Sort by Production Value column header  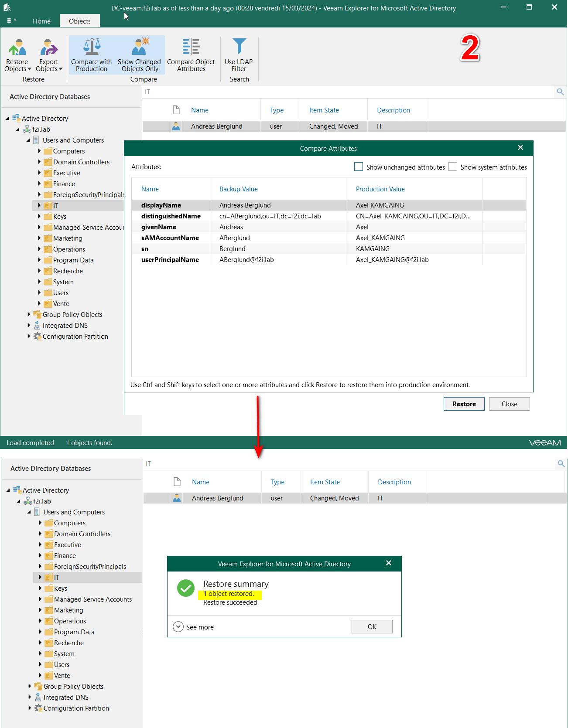pyautogui.click(x=380, y=189)
